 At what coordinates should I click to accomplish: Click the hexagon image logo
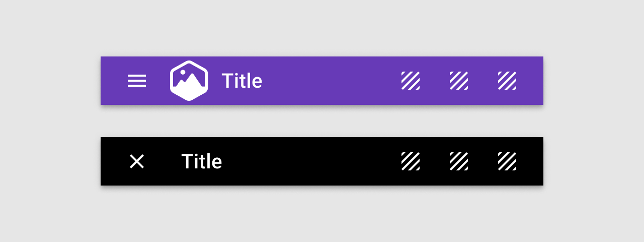(189, 81)
